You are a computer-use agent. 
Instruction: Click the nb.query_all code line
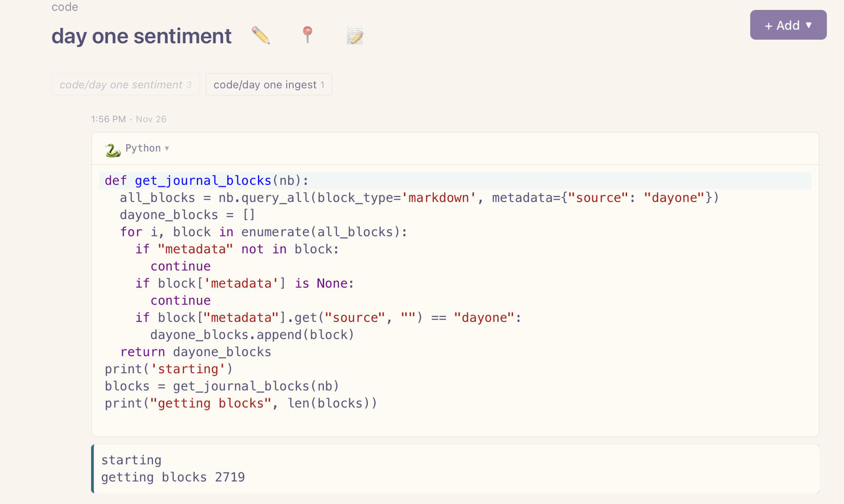[x=419, y=198]
